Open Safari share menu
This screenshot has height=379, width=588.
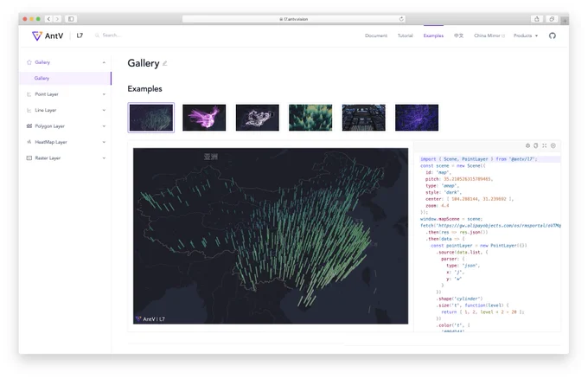tap(537, 19)
